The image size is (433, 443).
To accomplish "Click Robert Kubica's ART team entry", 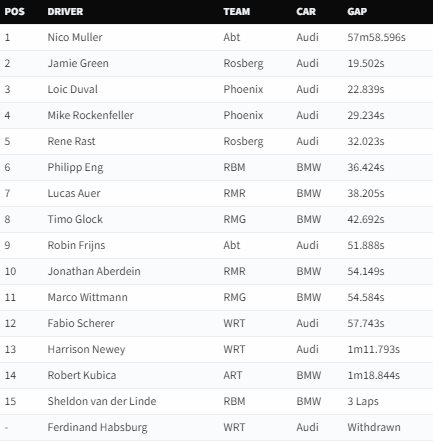I will (233, 375).
